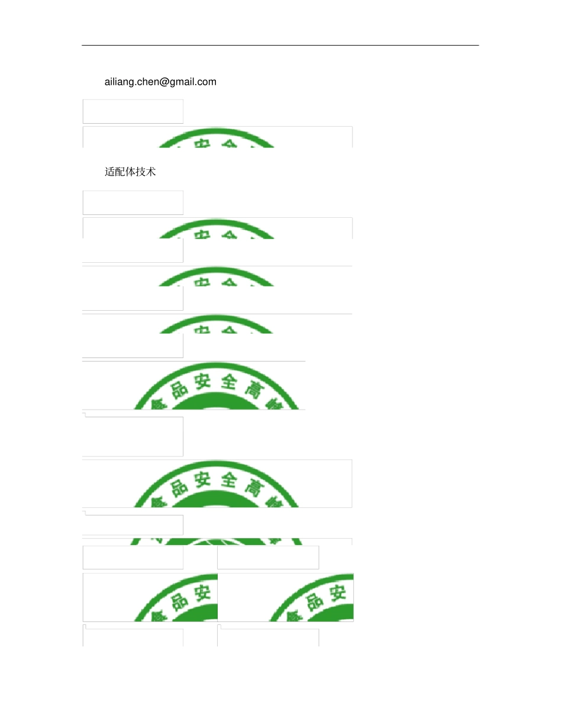562x728 pixels.
Task: Click the 适配体技术 heading text
Action: 130,172
